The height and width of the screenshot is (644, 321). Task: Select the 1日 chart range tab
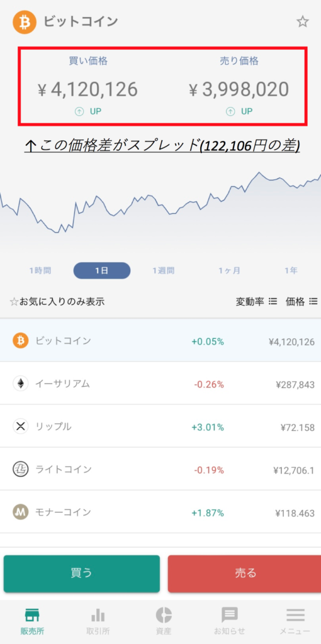click(102, 270)
